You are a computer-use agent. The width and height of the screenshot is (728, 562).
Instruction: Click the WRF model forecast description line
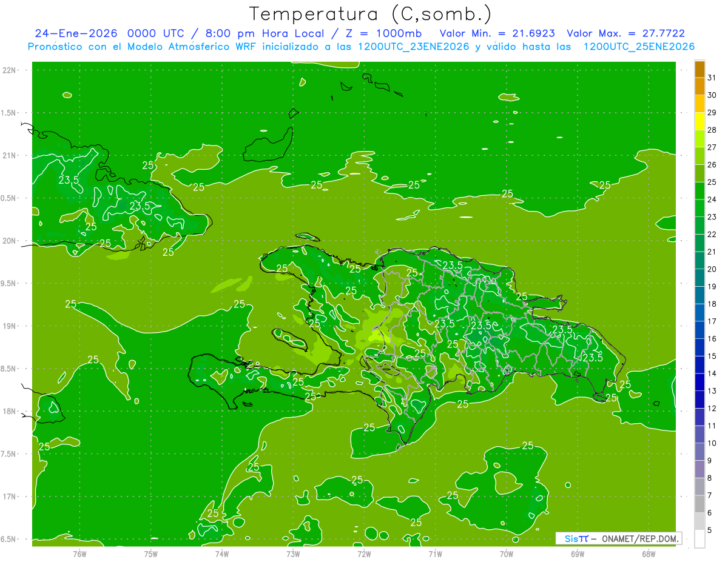coord(361,47)
